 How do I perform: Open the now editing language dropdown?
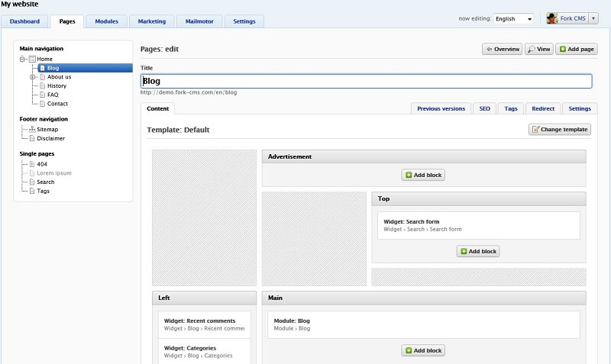(513, 18)
